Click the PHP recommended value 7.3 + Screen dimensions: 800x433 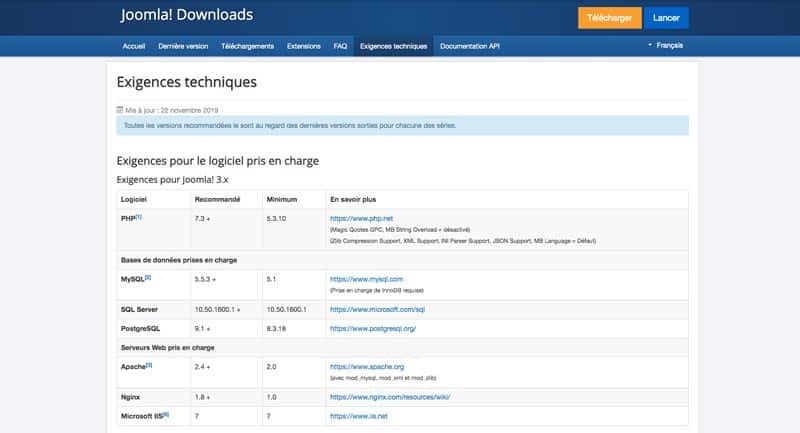(203, 218)
